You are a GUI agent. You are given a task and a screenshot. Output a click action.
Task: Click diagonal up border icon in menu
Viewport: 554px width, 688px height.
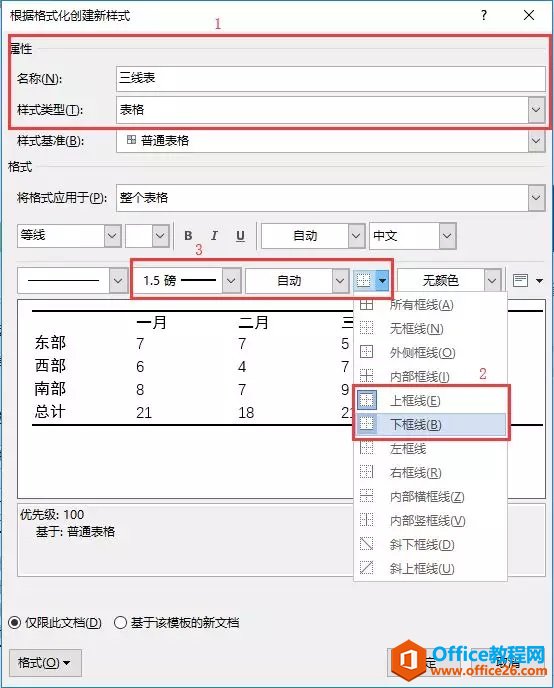pos(366,568)
